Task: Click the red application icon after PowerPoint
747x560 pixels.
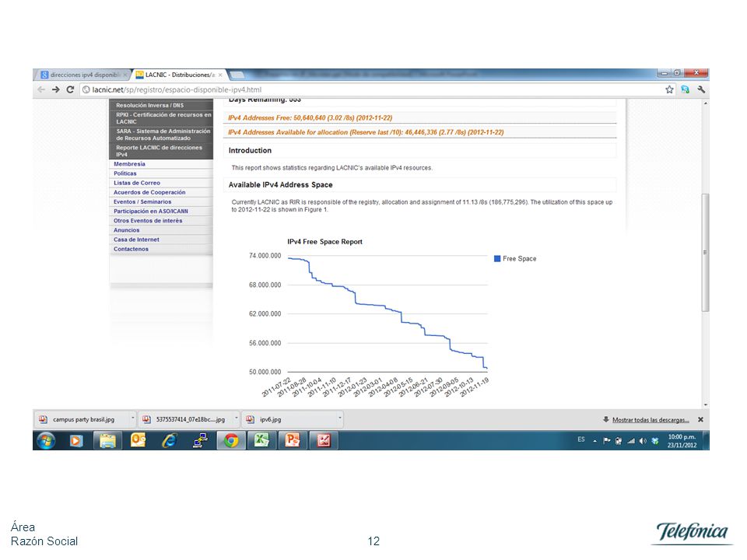Action: (324, 441)
